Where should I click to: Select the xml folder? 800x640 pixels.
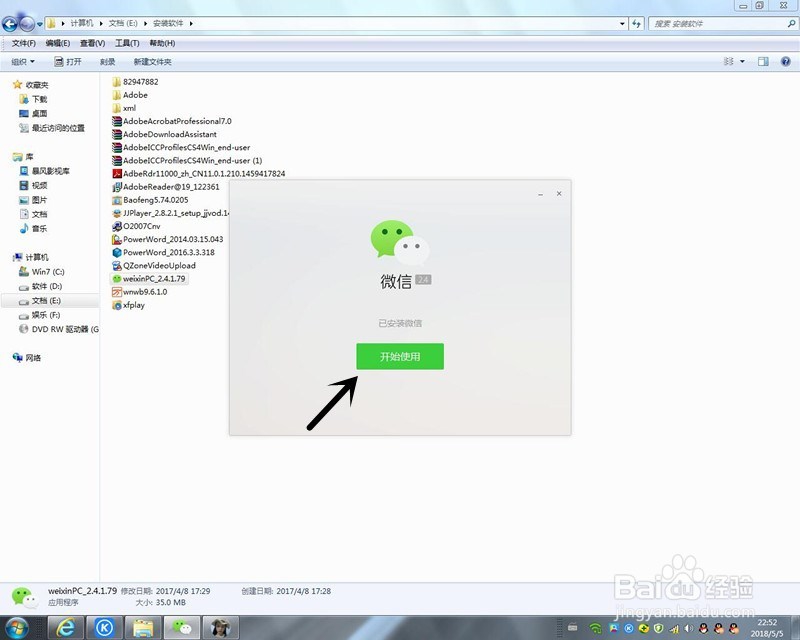[x=124, y=108]
